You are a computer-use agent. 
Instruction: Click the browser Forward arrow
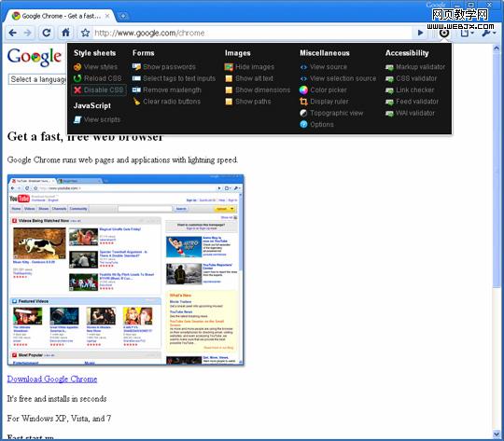28,33
